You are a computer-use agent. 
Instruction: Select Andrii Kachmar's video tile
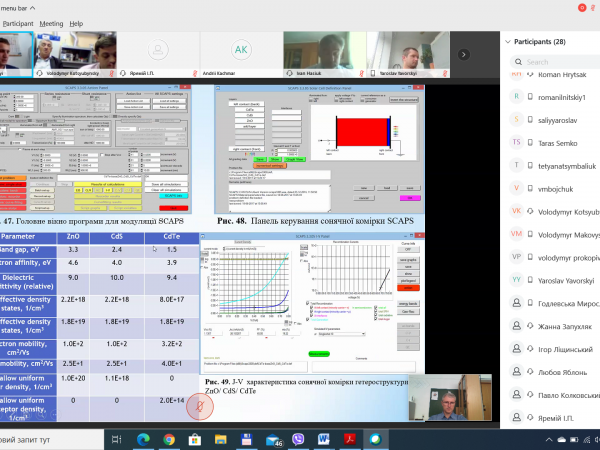pos(241,52)
